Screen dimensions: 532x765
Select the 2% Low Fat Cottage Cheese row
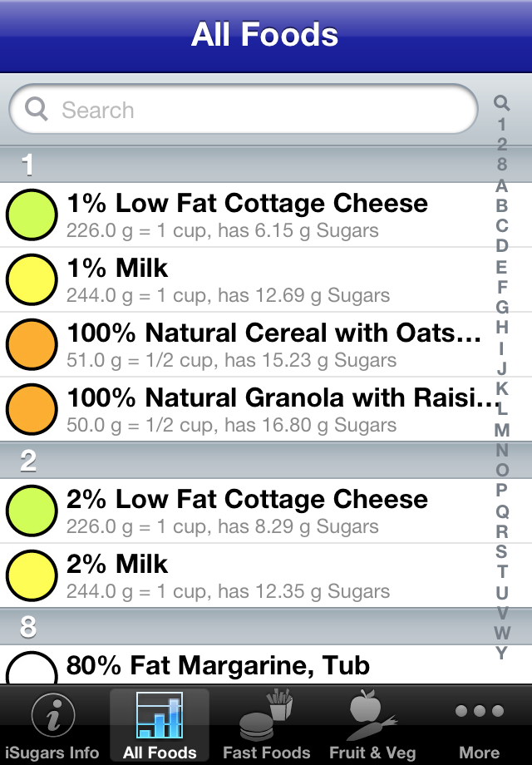(x=266, y=511)
